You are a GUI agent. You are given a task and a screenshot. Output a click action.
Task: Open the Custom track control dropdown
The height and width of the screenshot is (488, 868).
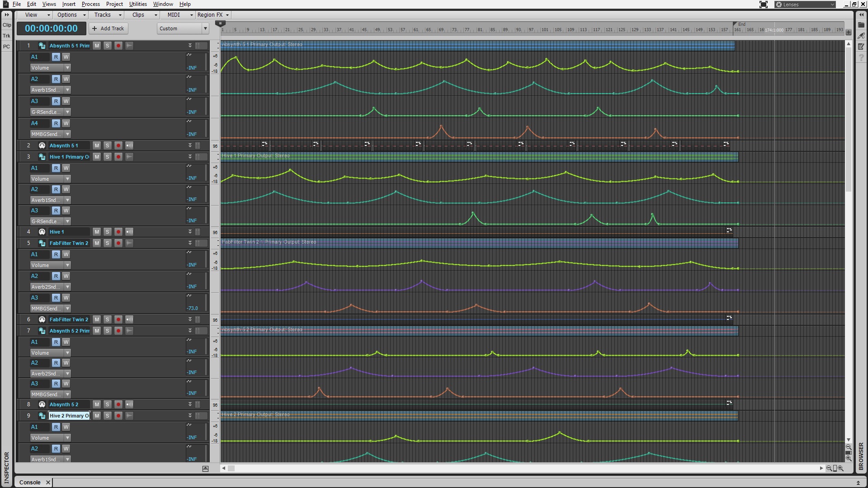pos(183,28)
